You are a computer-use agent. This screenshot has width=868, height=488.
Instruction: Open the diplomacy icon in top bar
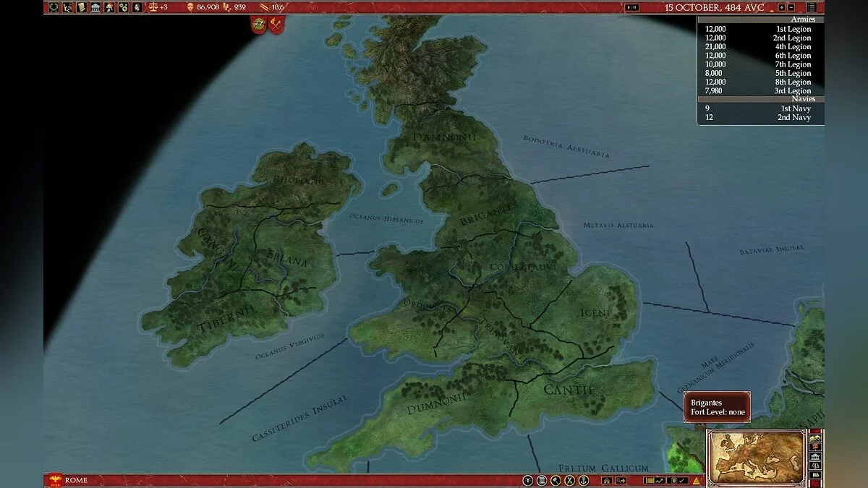pyautogui.click(x=67, y=7)
